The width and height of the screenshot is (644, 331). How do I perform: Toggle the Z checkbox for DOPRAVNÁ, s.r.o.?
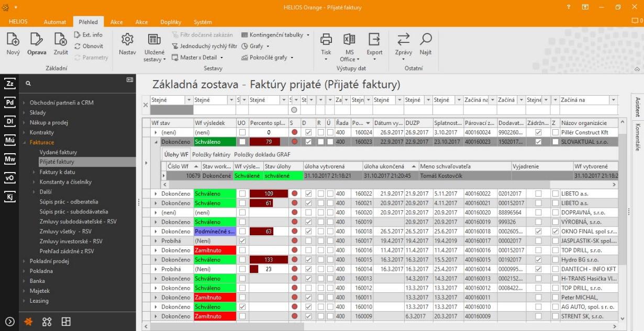coord(555,213)
